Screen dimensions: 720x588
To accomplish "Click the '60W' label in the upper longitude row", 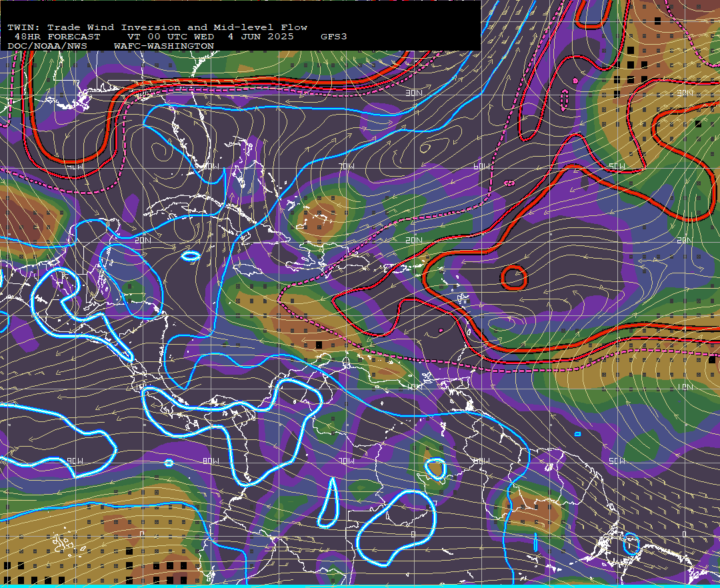I will click(482, 166).
